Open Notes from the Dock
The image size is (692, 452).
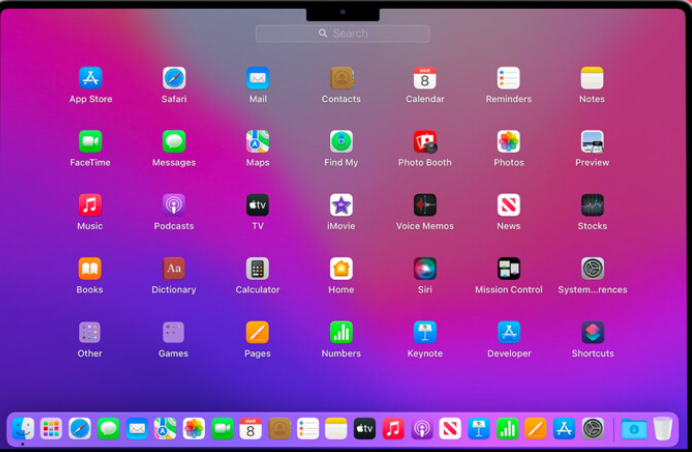point(336,429)
